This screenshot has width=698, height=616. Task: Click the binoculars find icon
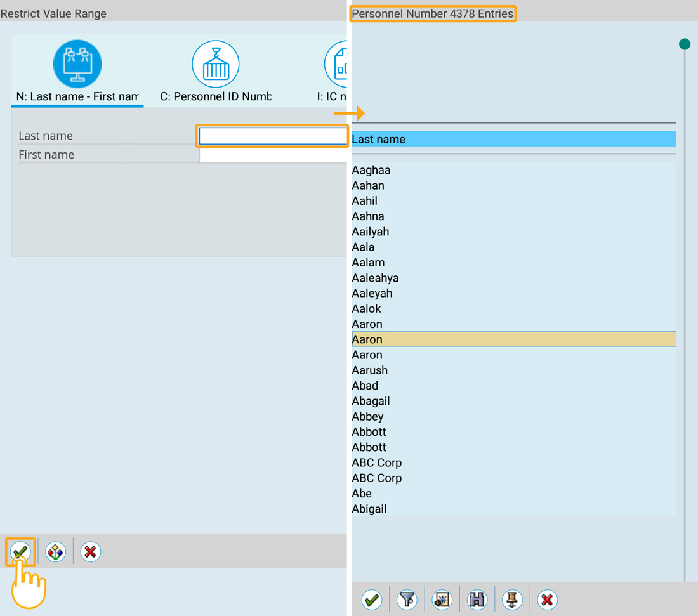[x=477, y=600]
